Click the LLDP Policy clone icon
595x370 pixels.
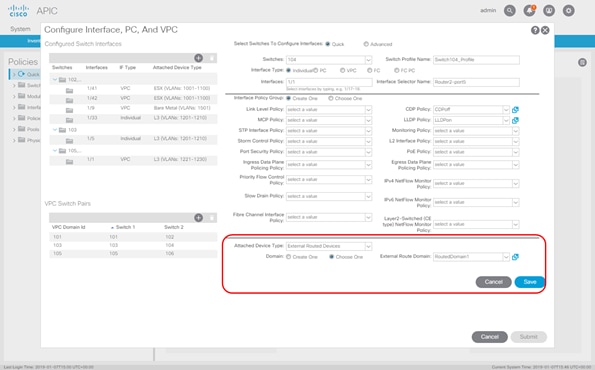(x=515, y=120)
